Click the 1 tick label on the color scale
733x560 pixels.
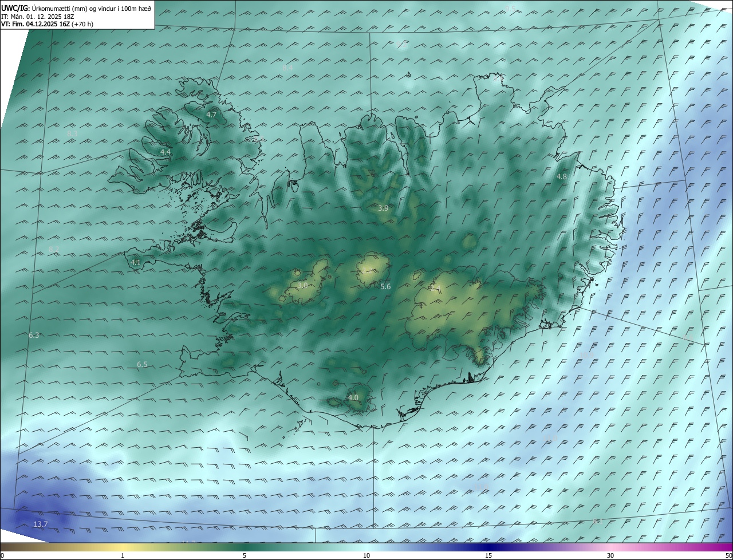(x=123, y=555)
